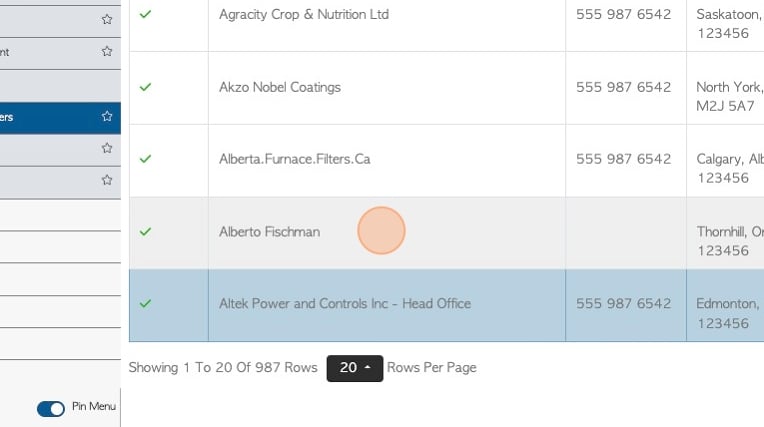
Task: Toggle the Pin Menu switch
Action: [51, 408]
